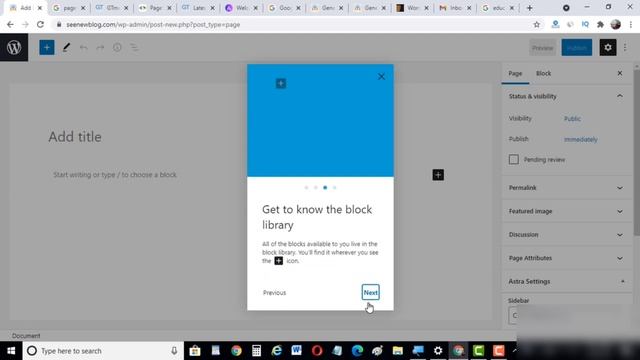This screenshot has width=640, height=360.
Task: Open the editor three-dot Options menu
Action: pyautogui.click(x=625, y=47)
